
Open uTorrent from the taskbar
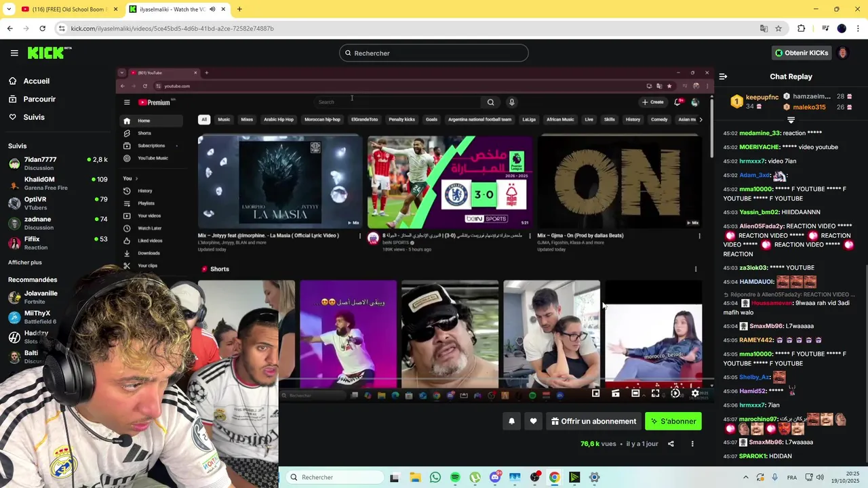475,477
